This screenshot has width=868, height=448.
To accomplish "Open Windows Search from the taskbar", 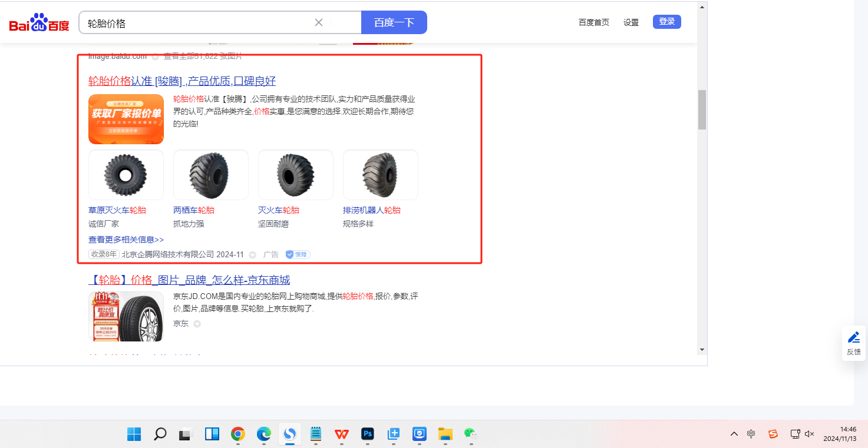I will pos(160,434).
